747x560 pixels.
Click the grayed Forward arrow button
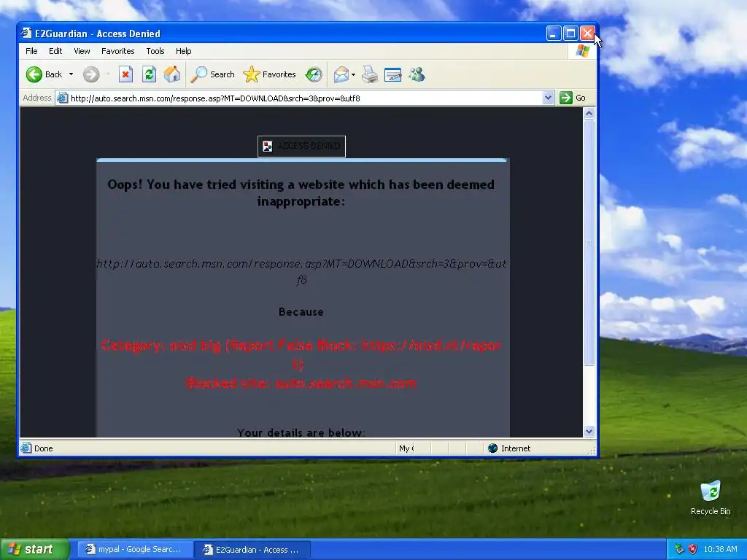[91, 74]
